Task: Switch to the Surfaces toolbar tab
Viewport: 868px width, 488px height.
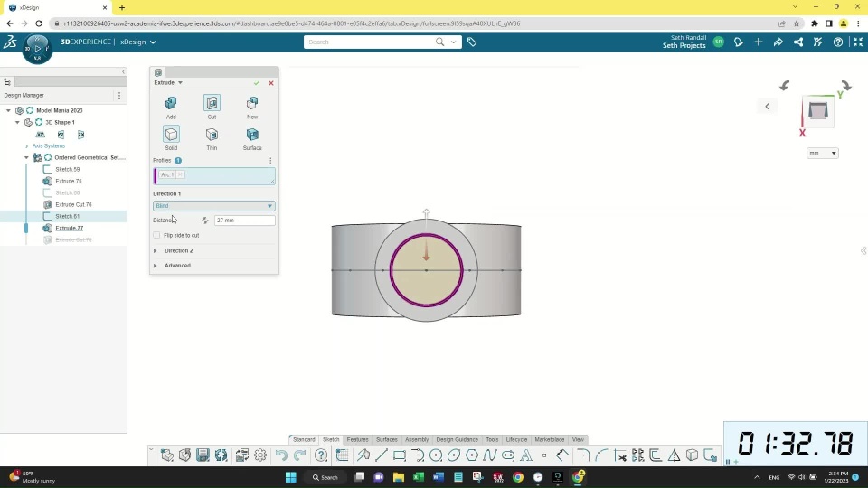Action: [386, 439]
